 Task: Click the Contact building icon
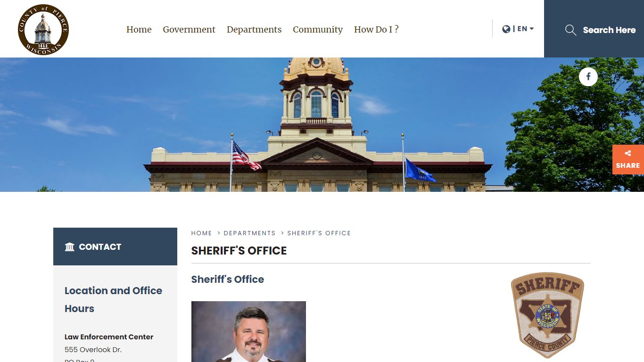coord(70,247)
